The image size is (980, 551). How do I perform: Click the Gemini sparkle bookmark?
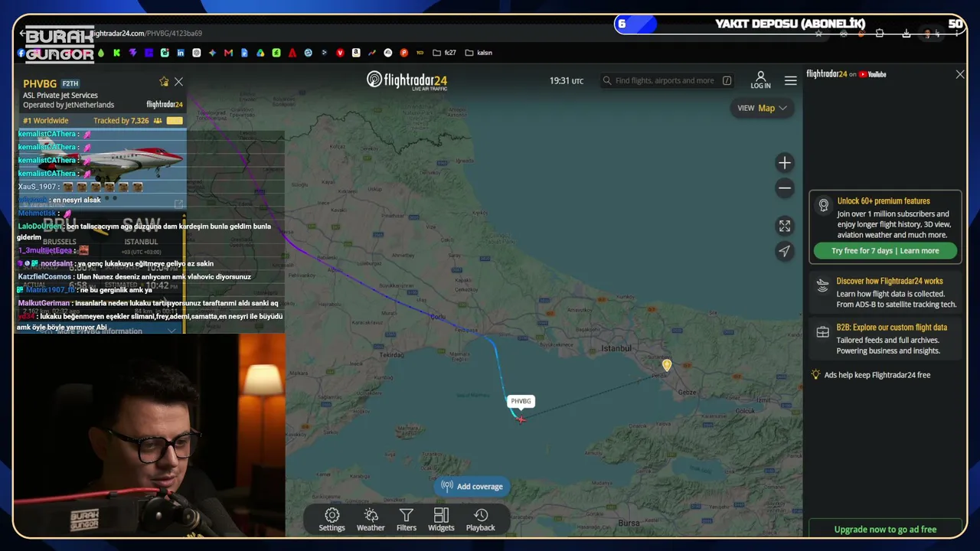pyautogui.click(x=212, y=53)
